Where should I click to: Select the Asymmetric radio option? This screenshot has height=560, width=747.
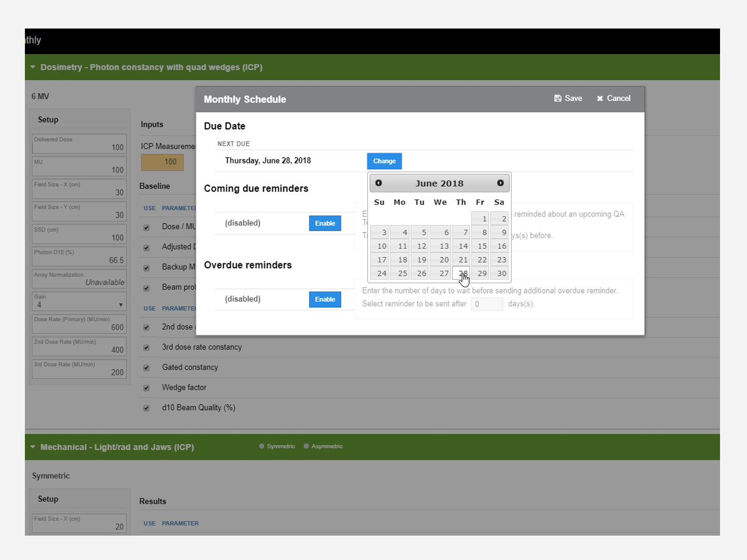pyautogui.click(x=307, y=446)
